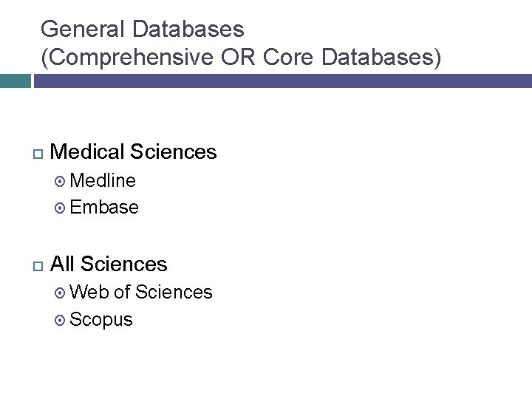
Task: Select the circular bullet before Embase
Action: coord(61,208)
